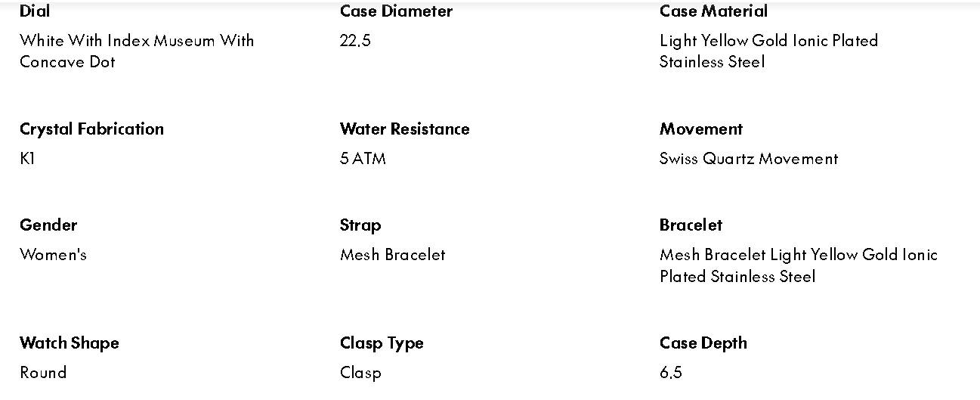
Task: Select the Swiss Quartz Movement text
Action: (749, 159)
